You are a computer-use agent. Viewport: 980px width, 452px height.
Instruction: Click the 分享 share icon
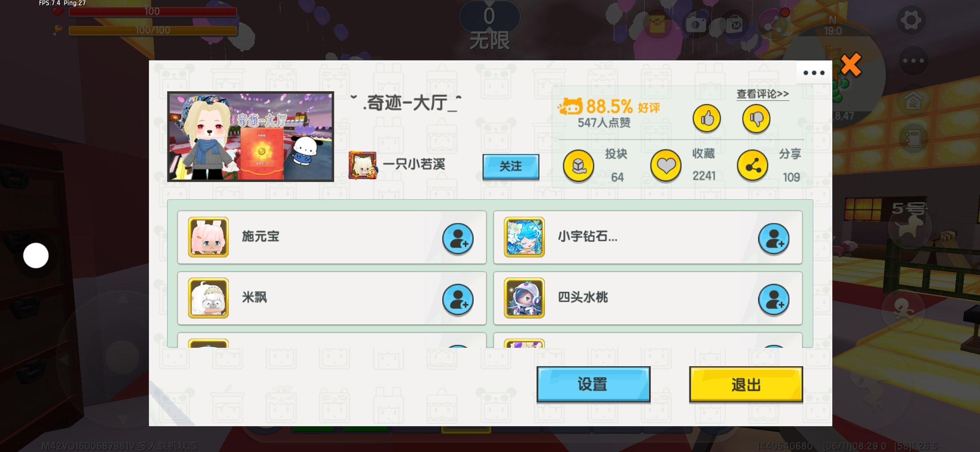pos(753,166)
